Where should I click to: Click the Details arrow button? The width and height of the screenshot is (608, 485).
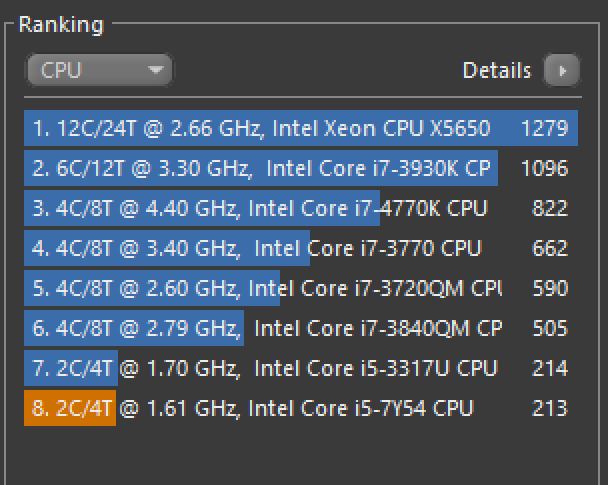click(562, 71)
